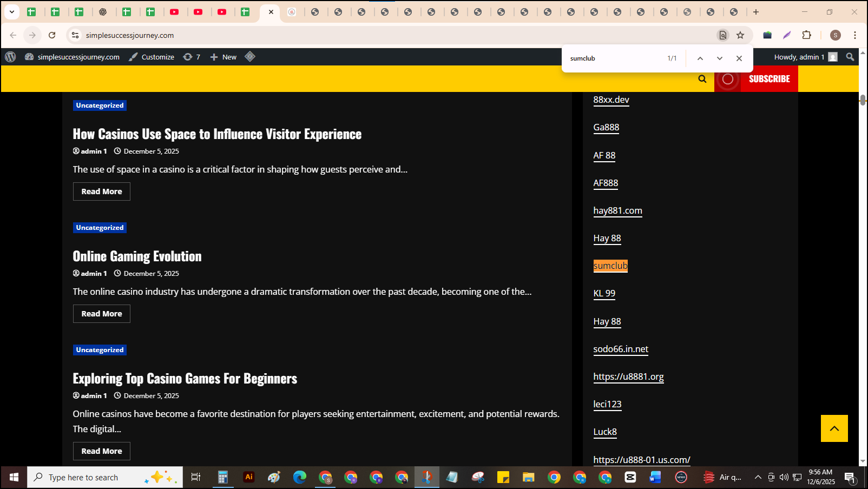Screen dimensions: 868x489
Task: Open the sodo66.in.net sidebar link
Action: (621, 349)
